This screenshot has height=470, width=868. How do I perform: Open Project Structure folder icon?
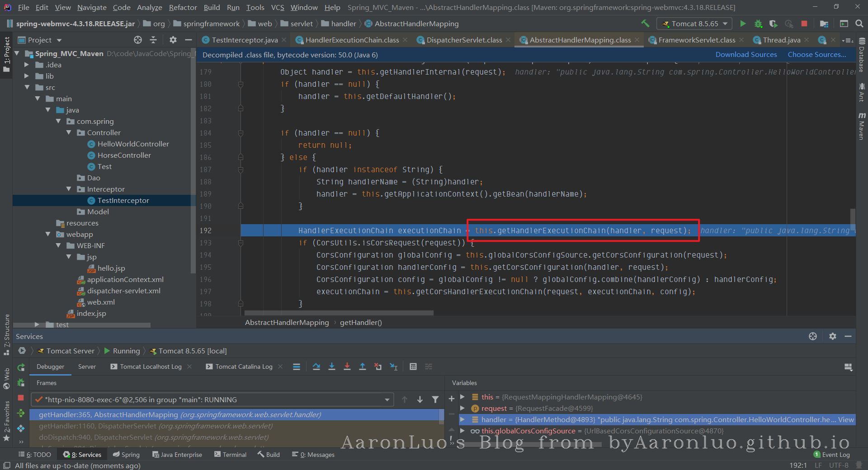pos(824,23)
